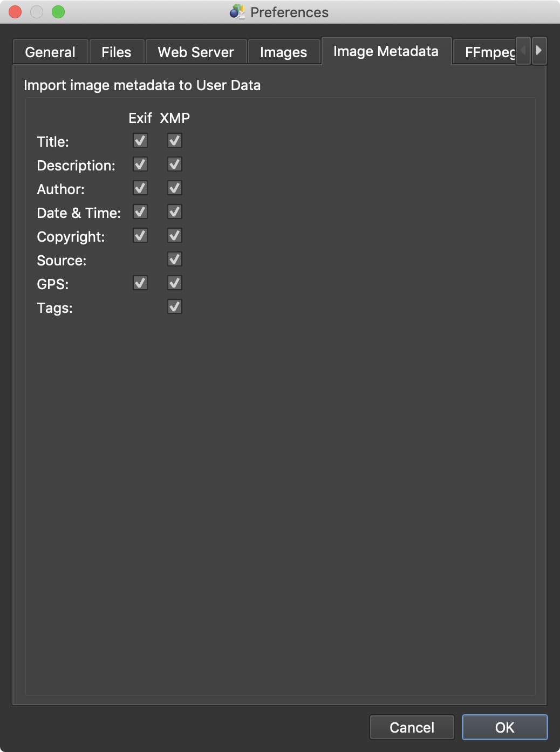
Task: Toggle the GPS XMP checkbox
Action: (x=175, y=283)
